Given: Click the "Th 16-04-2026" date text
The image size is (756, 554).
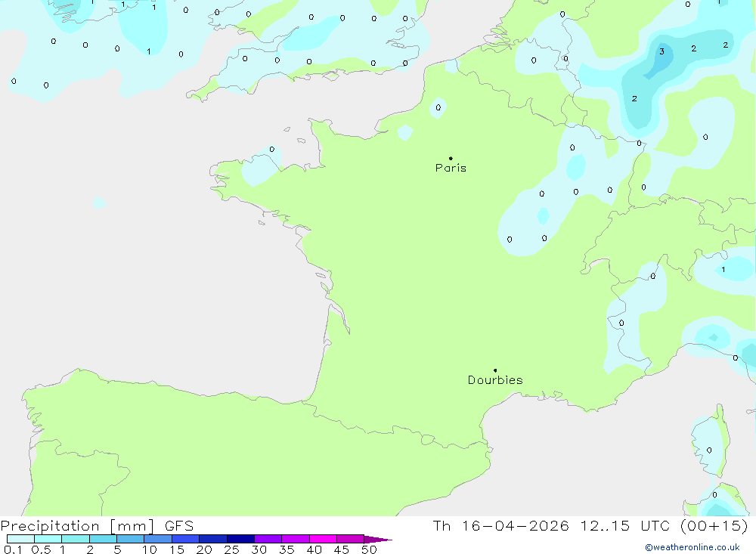Looking at the screenshot, I should click(501, 525).
